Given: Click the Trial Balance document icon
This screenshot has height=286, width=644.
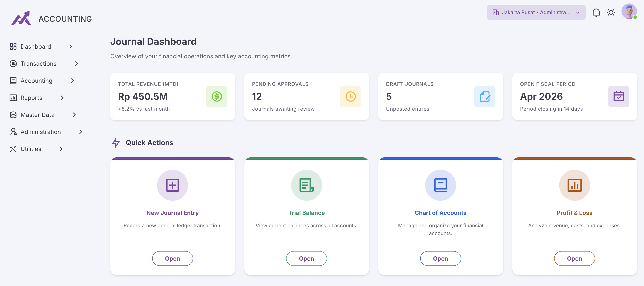Looking at the screenshot, I should point(306,185).
